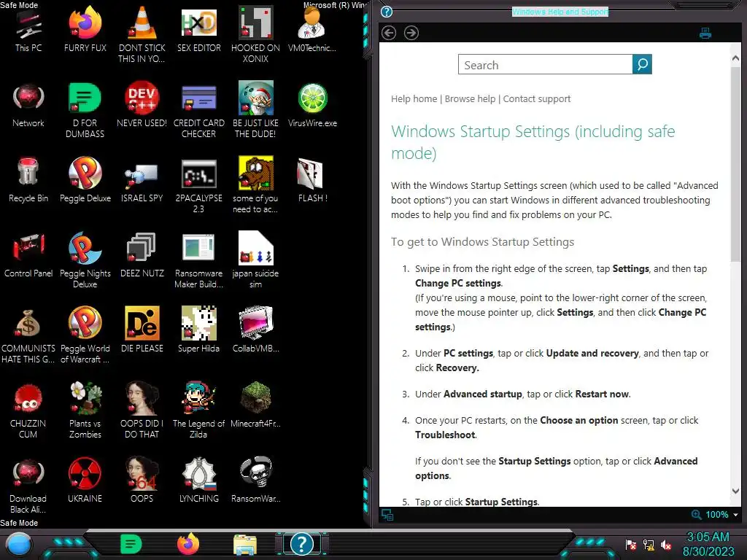Open the taskbar clock showing 3:05 AM
747x560 pixels.
pos(708,544)
